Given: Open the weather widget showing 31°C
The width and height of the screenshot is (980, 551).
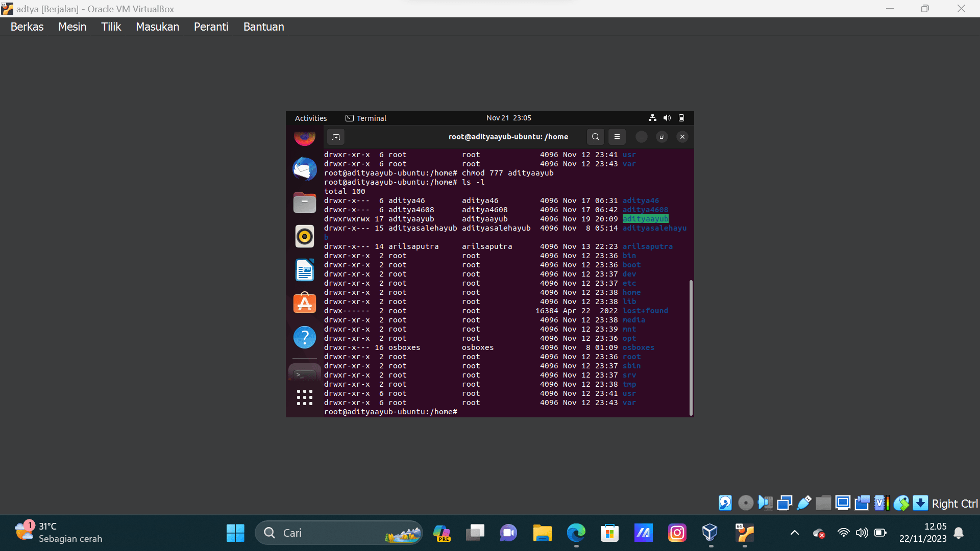Looking at the screenshot, I should pyautogui.click(x=58, y=533).
